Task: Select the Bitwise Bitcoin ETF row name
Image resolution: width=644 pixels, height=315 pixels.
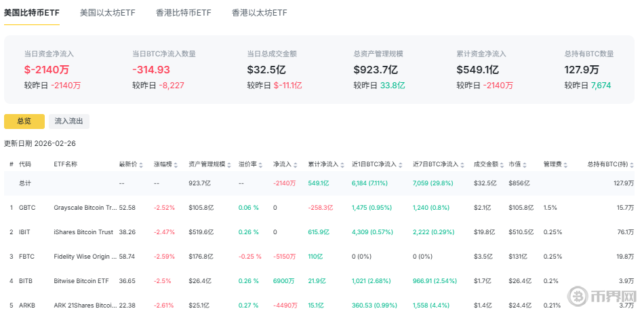Action: coord(81,280)
